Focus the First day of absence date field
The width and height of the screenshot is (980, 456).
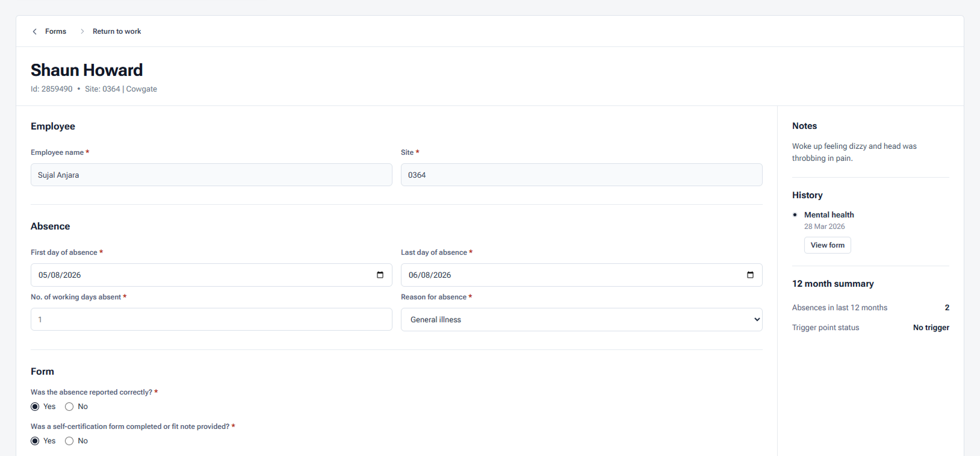pyautogui.click(x=211, y=275)
